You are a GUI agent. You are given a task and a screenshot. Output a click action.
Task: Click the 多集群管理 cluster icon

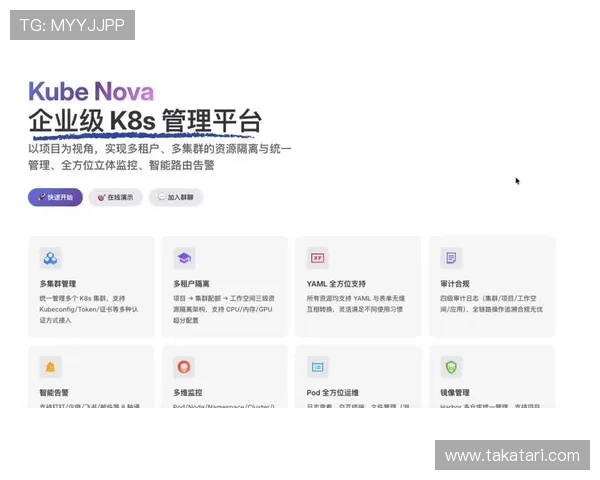click(x=51, y=258)
